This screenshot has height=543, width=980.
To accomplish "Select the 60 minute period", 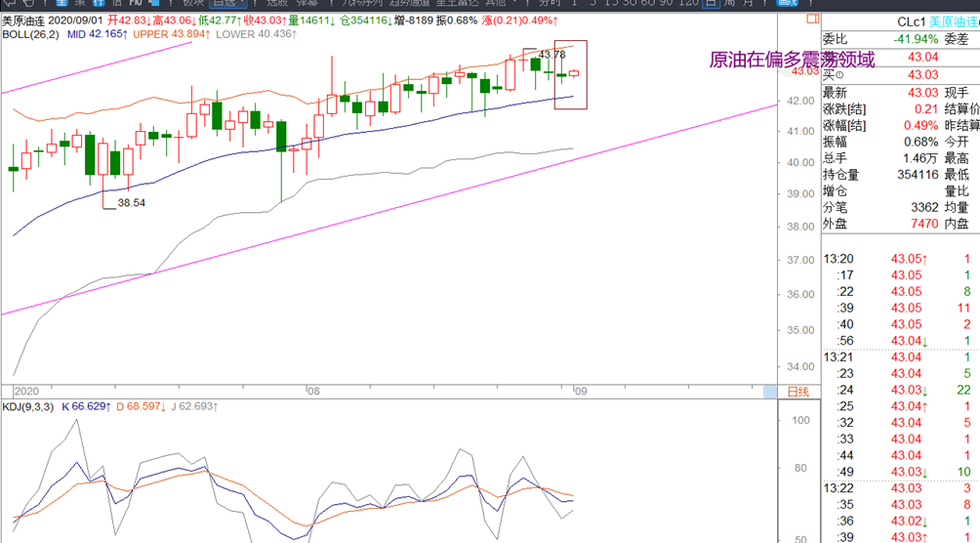I will click(646, 3).
